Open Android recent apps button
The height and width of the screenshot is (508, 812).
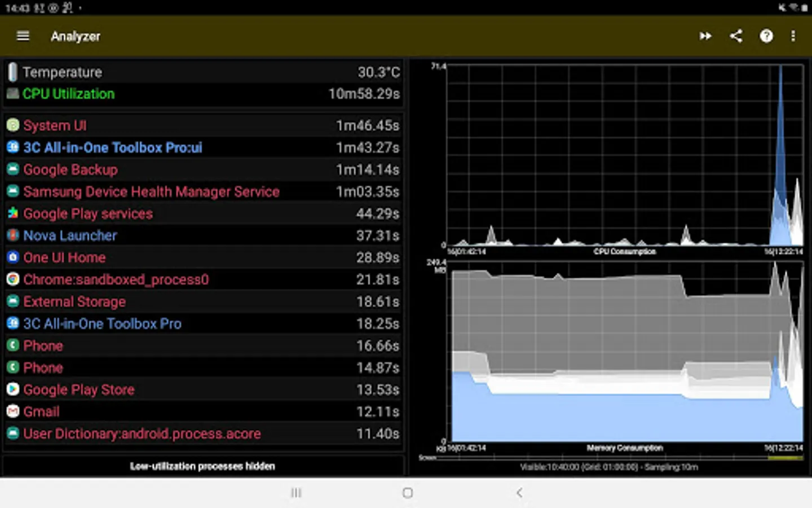tap(296, 493)
